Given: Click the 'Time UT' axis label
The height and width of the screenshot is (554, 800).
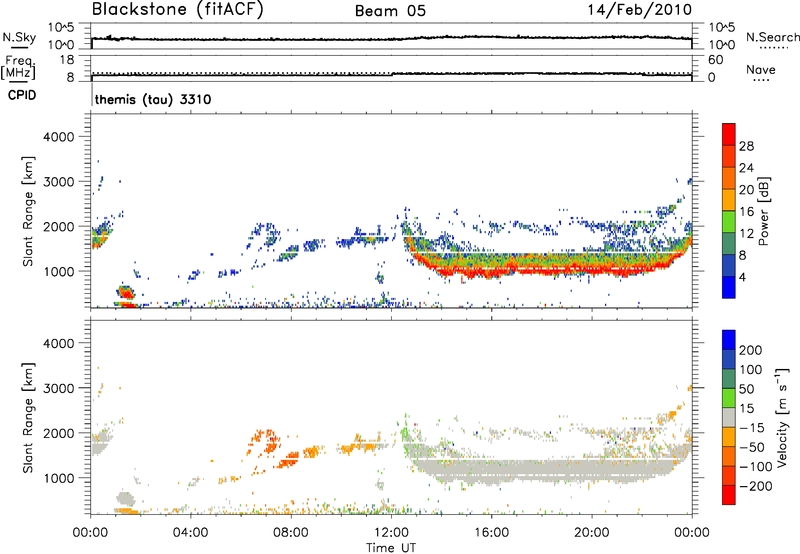Looking at the screenshot, I should (391, 548).
